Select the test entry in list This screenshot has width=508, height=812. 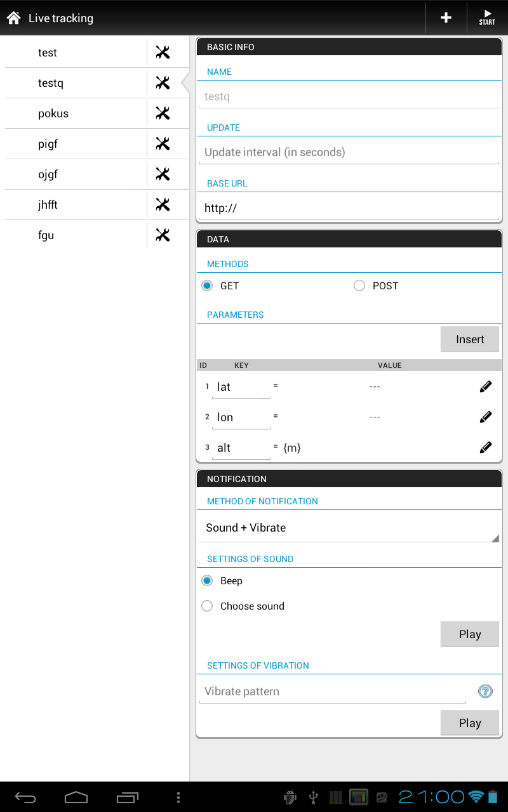tap(76, 53)
